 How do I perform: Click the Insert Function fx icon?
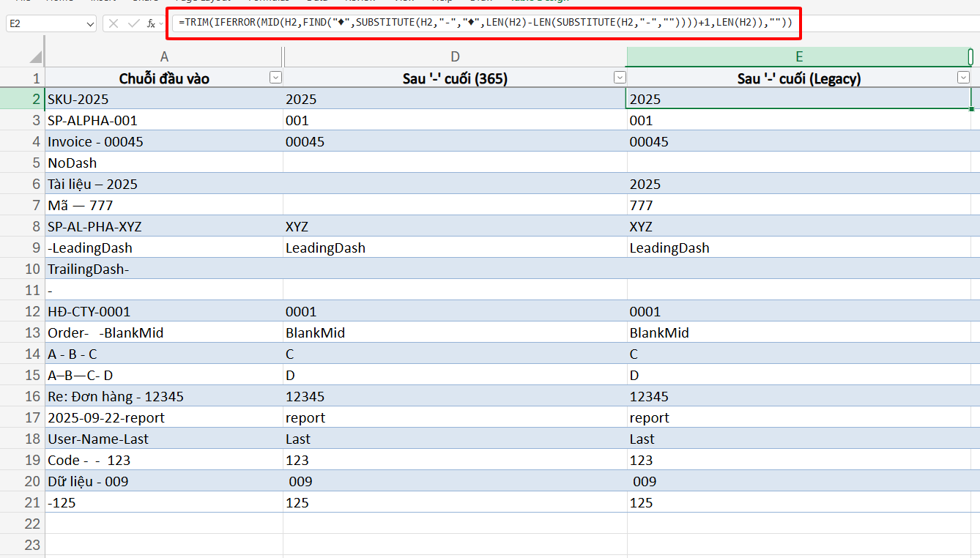point(151,23)
